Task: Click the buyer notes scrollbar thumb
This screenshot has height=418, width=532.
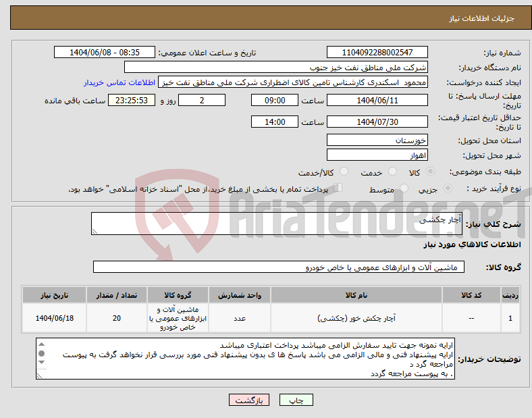Action: coord(41,354)
